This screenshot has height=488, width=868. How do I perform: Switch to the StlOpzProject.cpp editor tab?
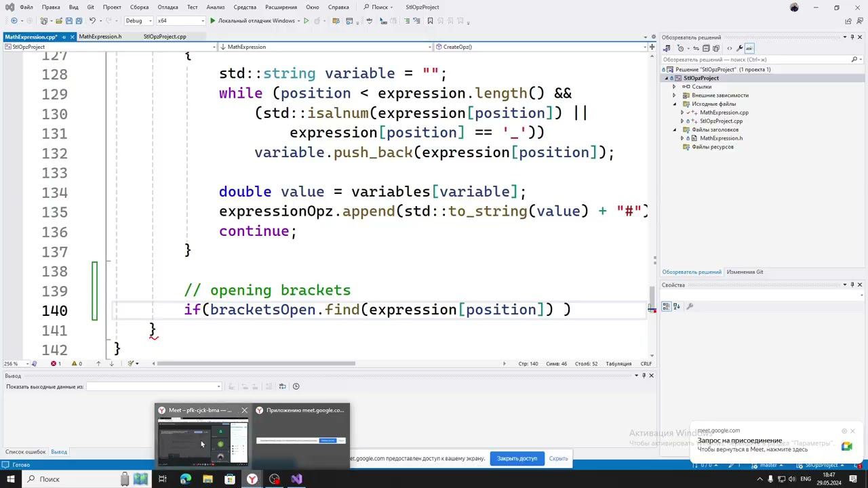coord(165,37)
